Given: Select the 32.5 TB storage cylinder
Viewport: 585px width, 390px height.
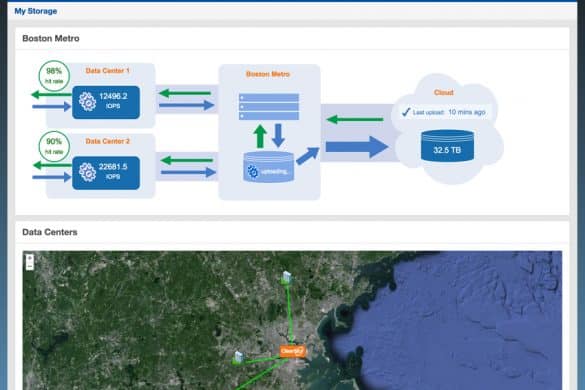Looking at the screenshot, I should coord(447,146).
